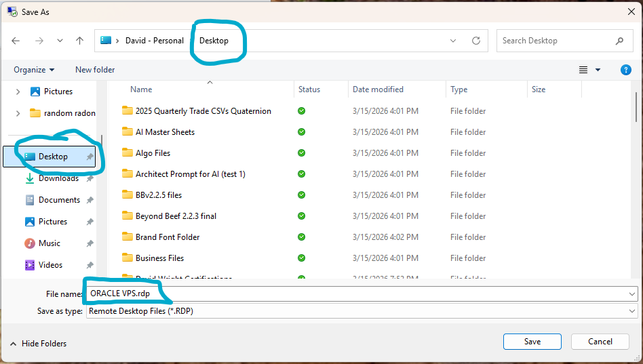Click the search magnifier icon
643x364 pixels.
(620, 41)
